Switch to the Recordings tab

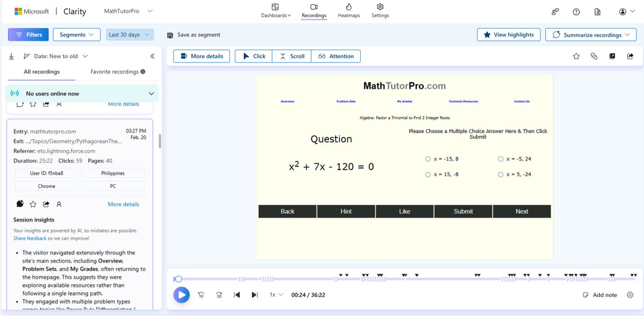[314, 11]
